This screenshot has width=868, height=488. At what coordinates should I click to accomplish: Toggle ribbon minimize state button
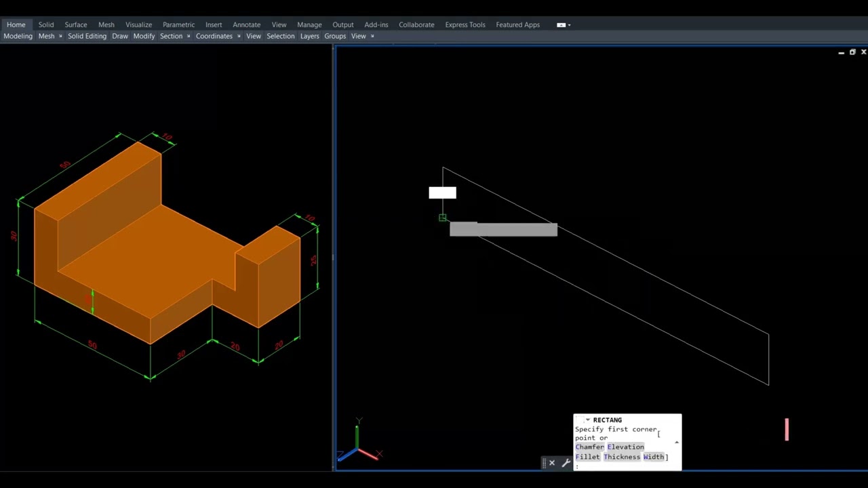coord(561,25)
